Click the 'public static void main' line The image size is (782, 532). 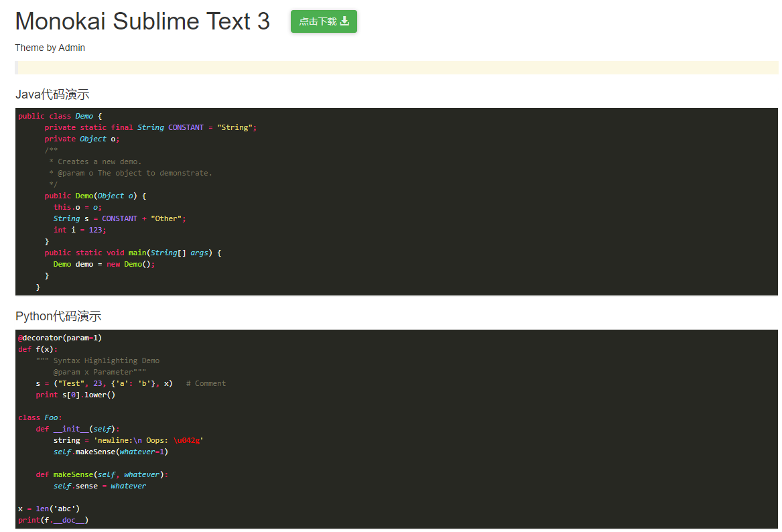[x=132, y=253]
